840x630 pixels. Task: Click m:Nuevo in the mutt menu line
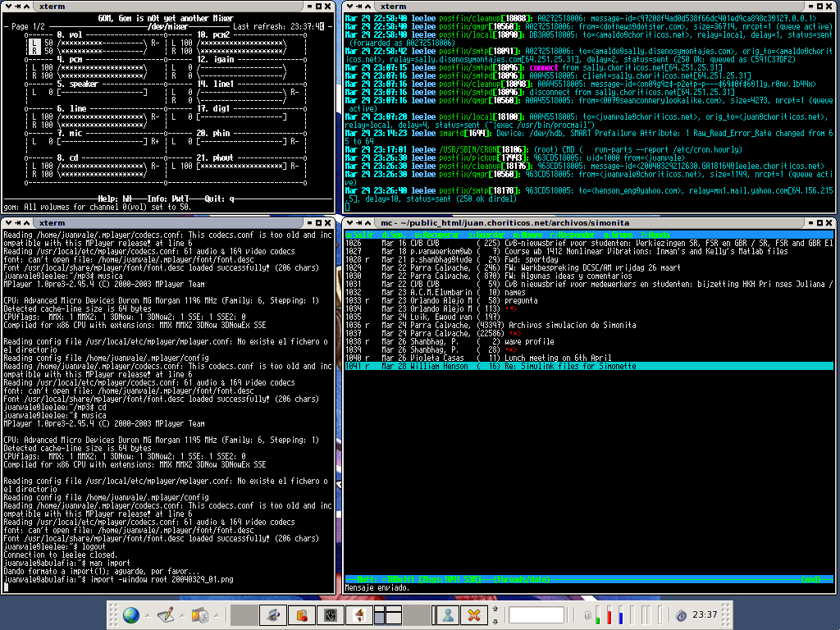tap(527, 235)
